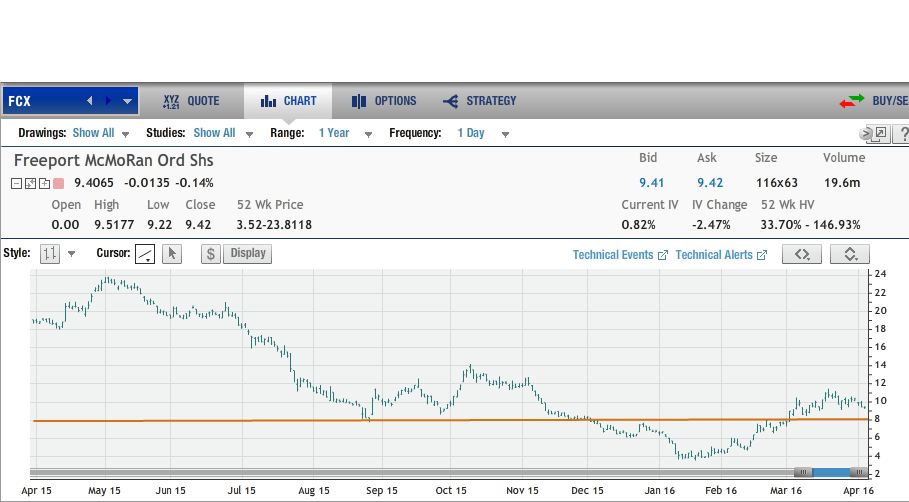Click the IV Change value -2.47%
The width and height of the screenshot is (909, 502).
coord(711,225)
